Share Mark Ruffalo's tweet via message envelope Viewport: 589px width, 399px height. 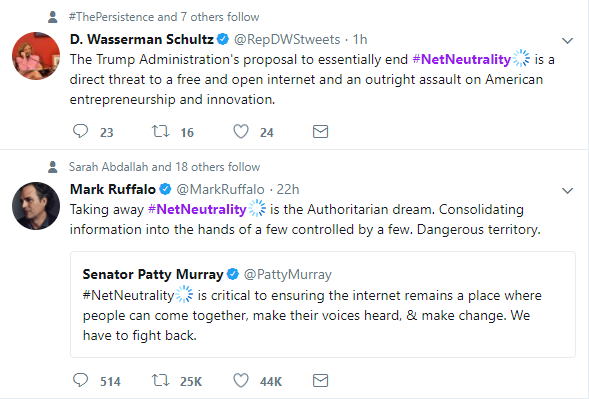tap(320, 381)
